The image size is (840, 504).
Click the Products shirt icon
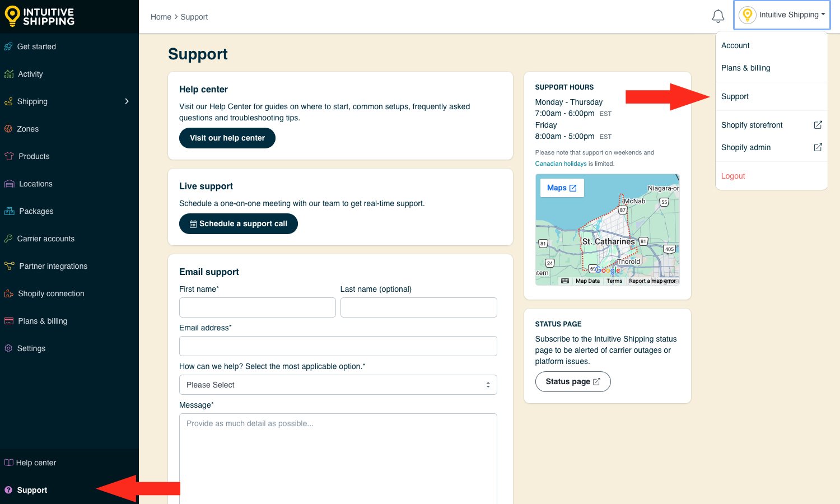9,156
